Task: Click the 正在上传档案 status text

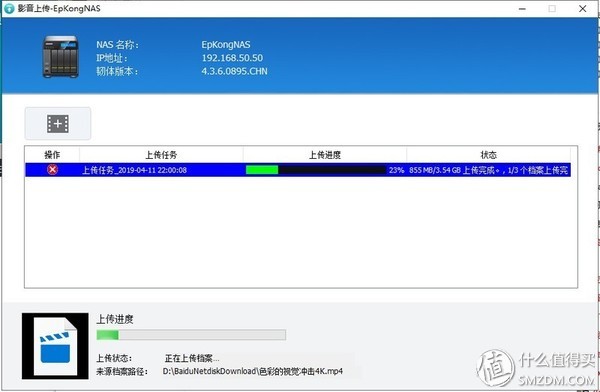Action: [192, 358]
